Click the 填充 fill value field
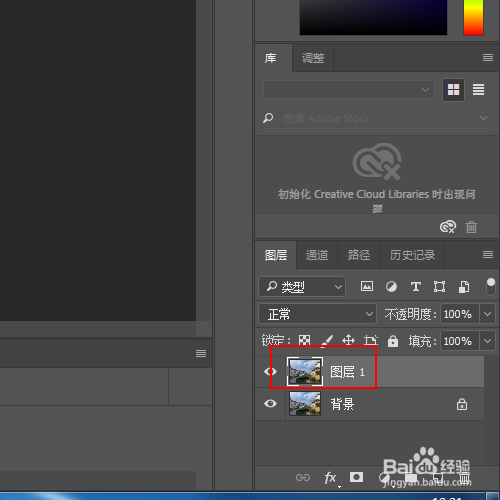Image resolution: width=500 pixels, height=500 pixels. [460, 341]
